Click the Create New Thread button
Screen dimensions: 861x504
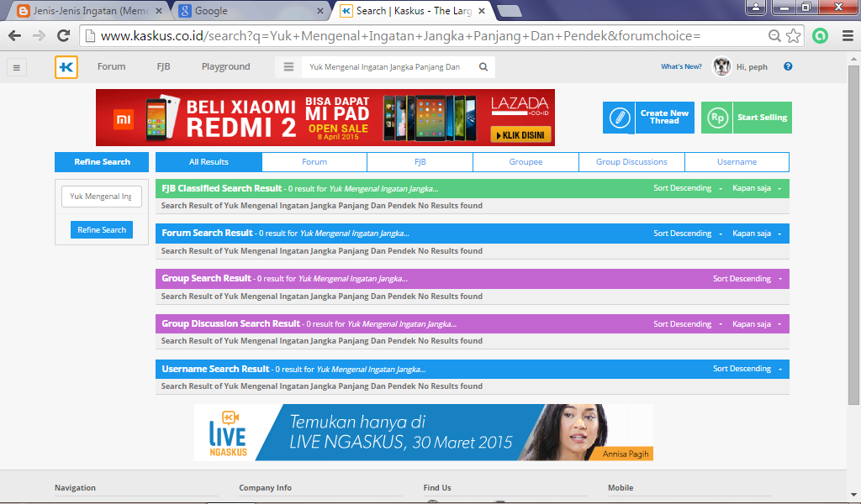(648, 118)
